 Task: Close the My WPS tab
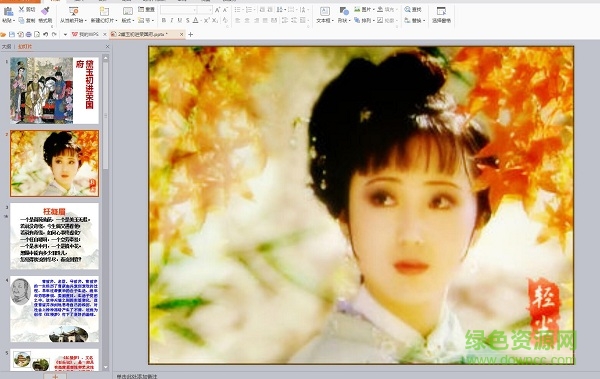click(x=104, y=34)
